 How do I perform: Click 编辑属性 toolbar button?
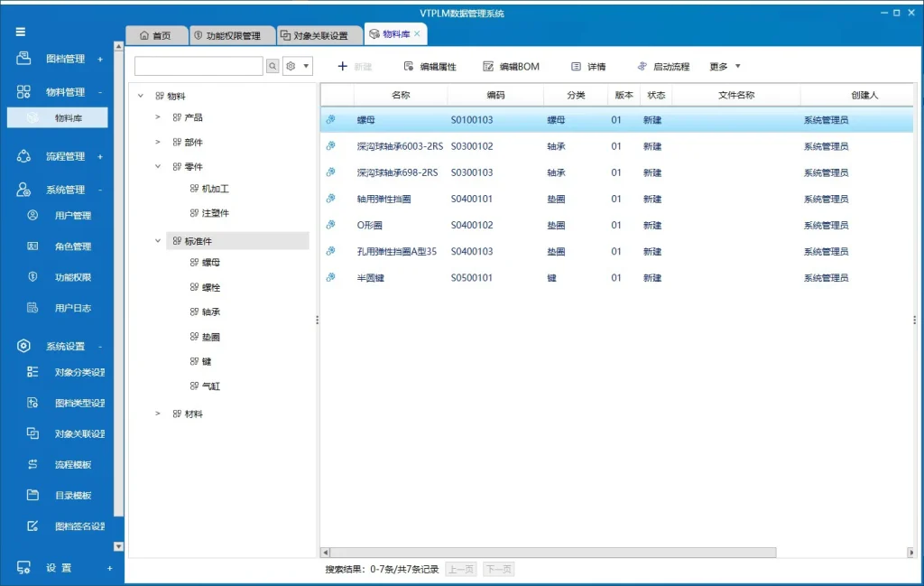[430, 67]
